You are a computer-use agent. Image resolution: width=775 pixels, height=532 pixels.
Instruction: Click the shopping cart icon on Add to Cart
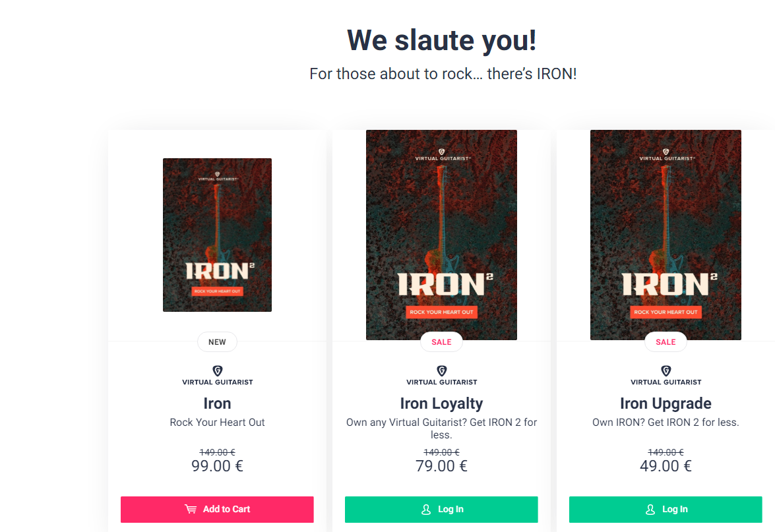point(191,509)
